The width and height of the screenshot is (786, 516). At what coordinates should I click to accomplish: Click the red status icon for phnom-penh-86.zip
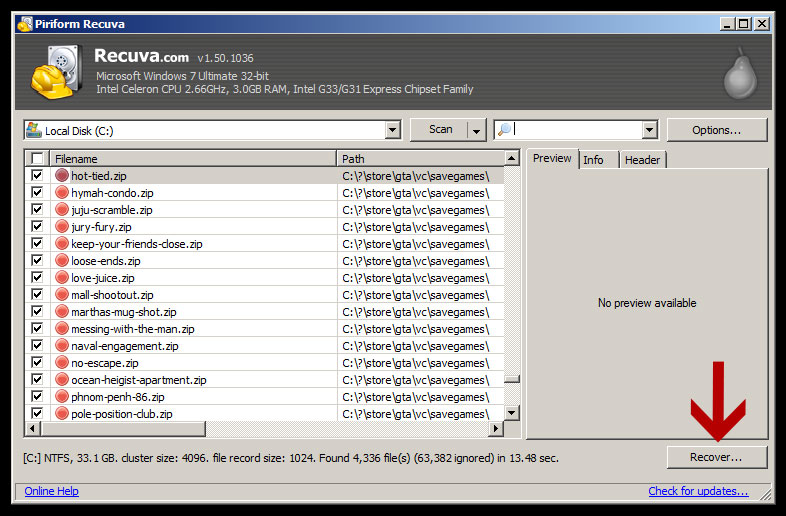tap(62, 397)
